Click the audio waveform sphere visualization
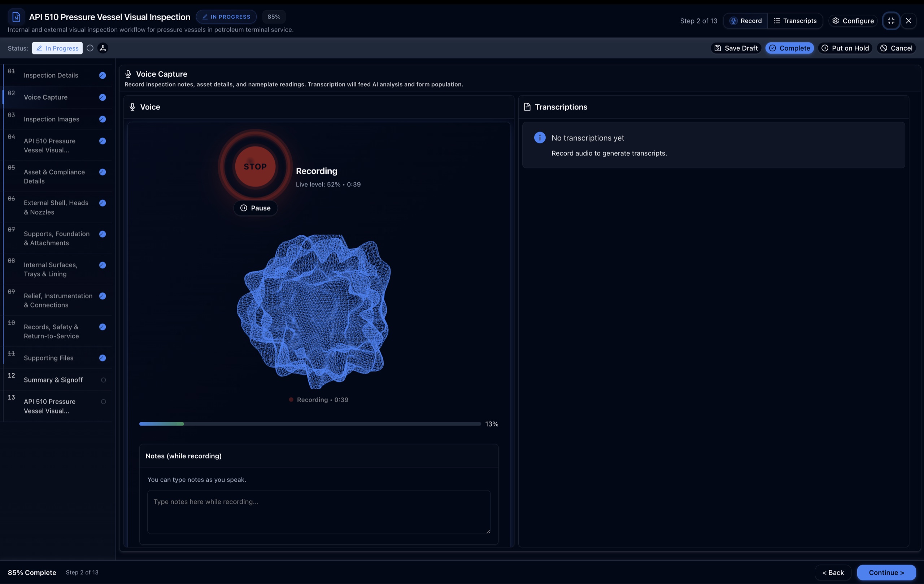Screen dimensions: 924x584 pyautogui.click(x=314, y=311)
